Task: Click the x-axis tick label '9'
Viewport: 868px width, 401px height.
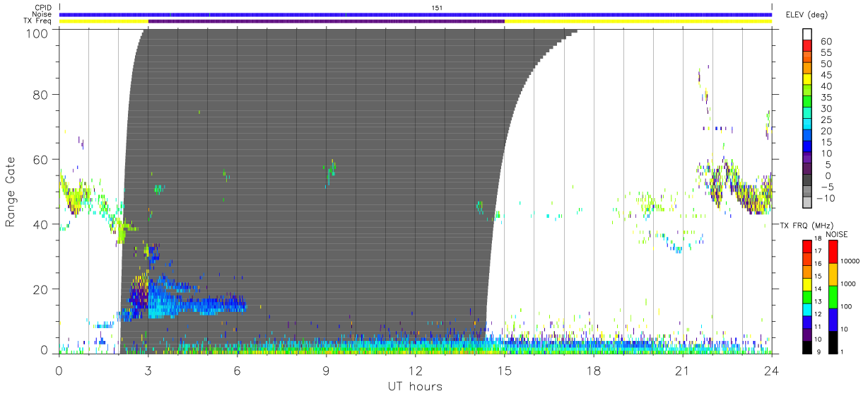Action: point(326,371)
